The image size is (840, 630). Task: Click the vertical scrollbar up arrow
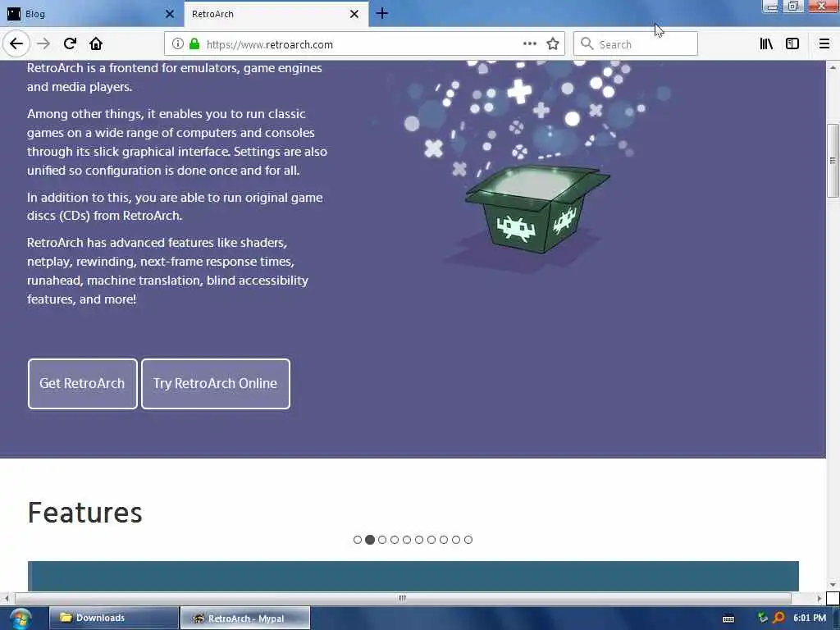click(x=833, y=67)
